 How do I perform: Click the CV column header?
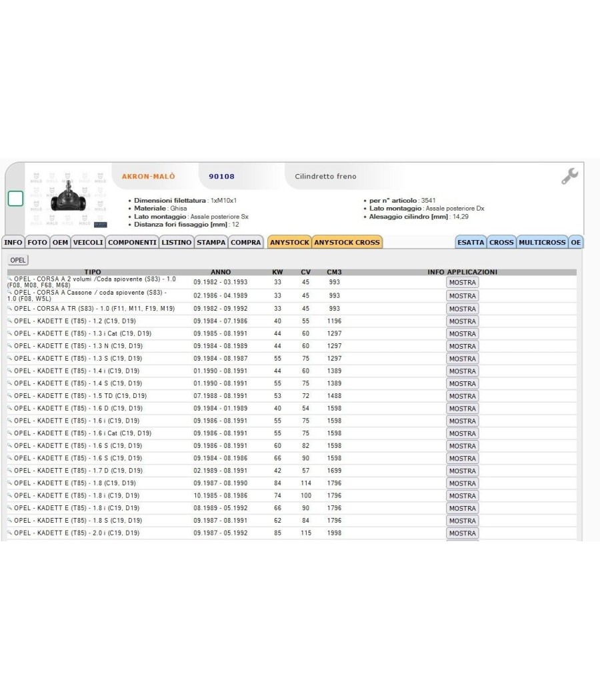(306, 272)
